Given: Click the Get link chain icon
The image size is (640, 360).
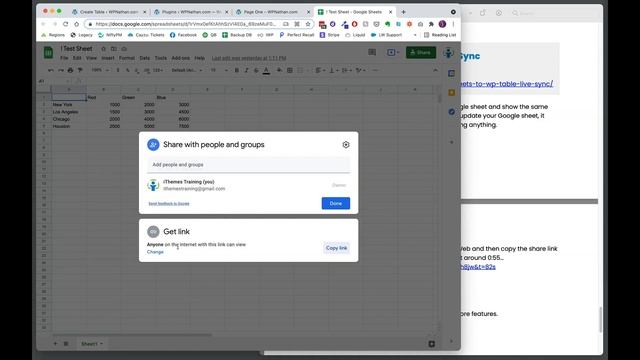Looking at the screenshot, I should 153,231.
